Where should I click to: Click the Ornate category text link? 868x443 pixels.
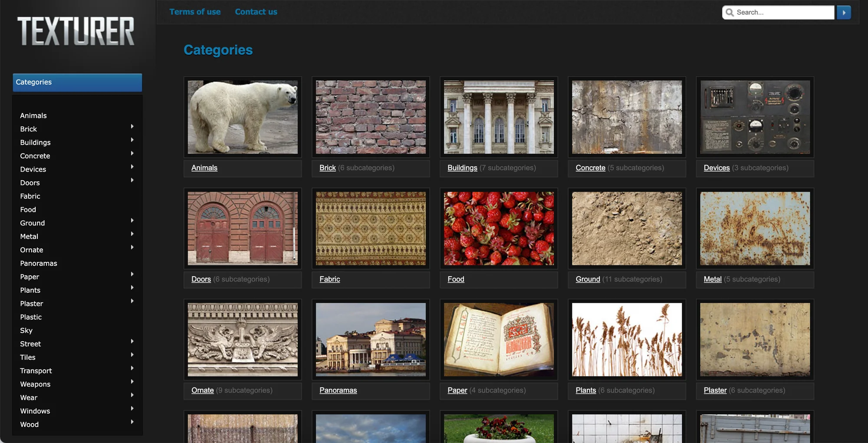click(202, 390)
